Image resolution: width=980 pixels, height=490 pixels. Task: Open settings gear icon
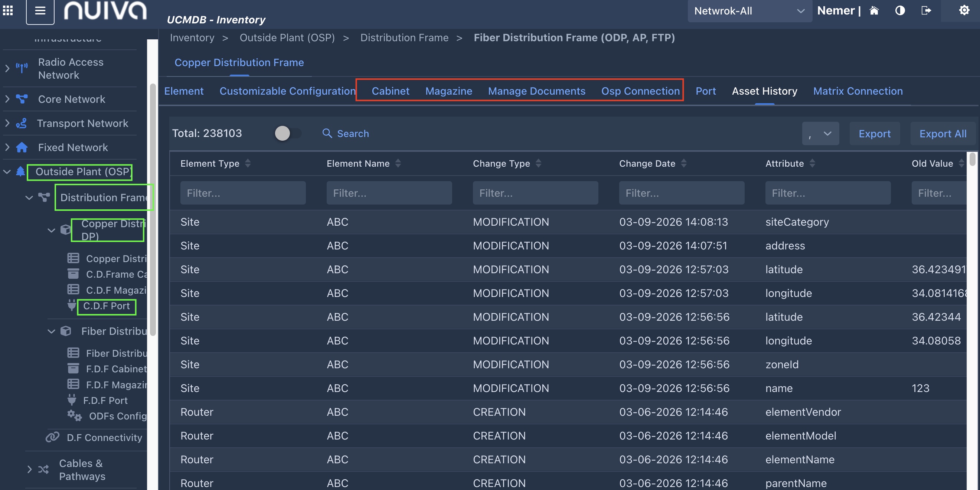[x=964, y=10]
